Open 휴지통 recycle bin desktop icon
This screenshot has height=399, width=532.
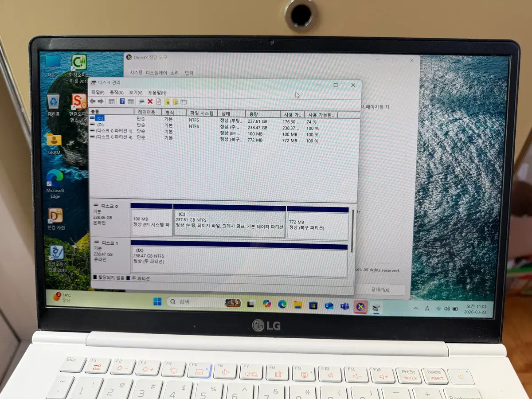(55, 105)
